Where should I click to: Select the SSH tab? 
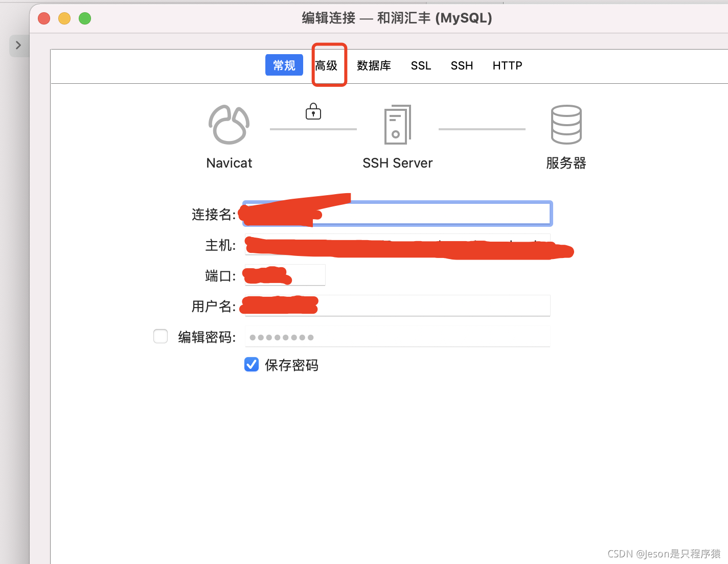point(462,65)
